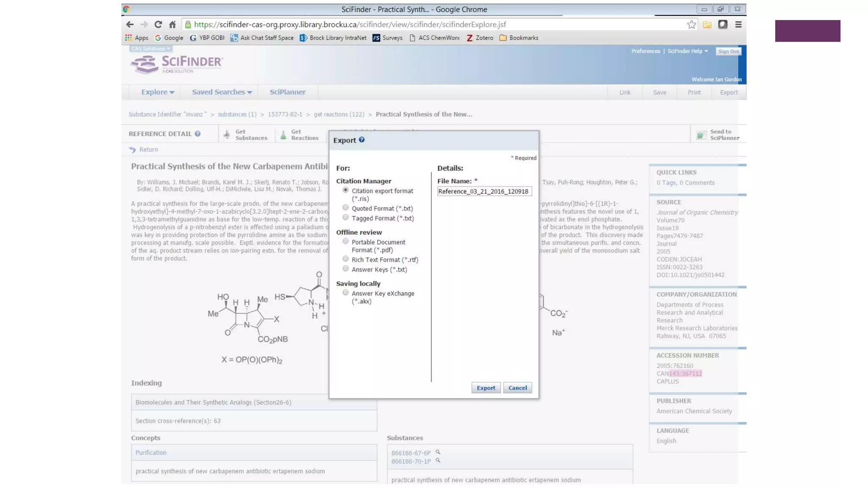
Task: Open the Chrome hamburger menu icon
Action: click(x=738, y=25)
